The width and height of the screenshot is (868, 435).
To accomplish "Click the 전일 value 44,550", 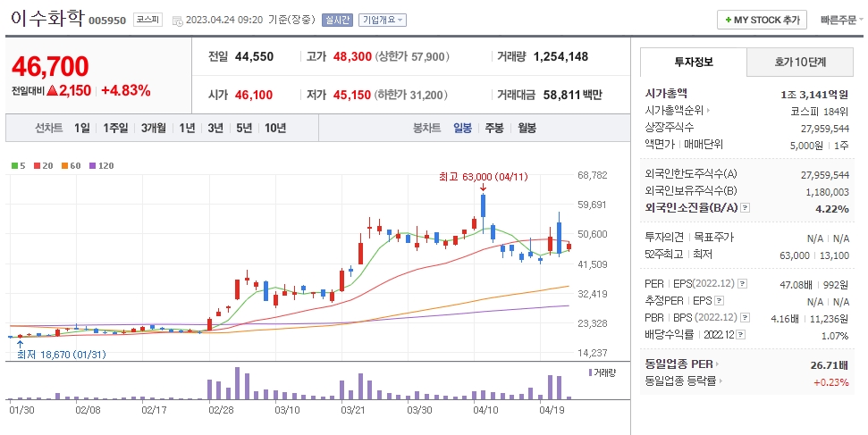I will (254, 56).
